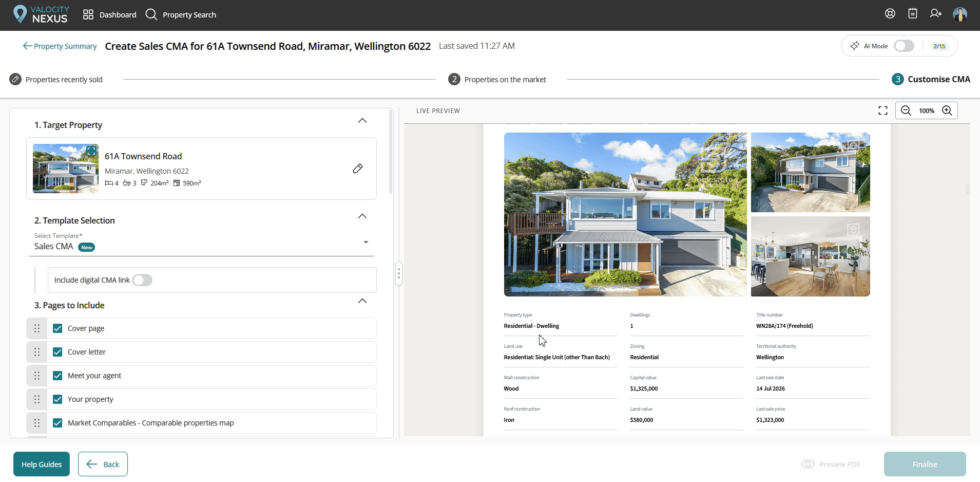Open the user settings icon in header
Viewport: 980px width, 482px height.
(935, 14)
